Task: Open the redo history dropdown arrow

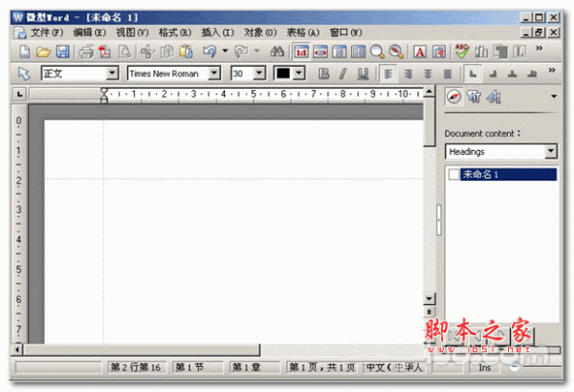Action: pyautogui.click(x=256, y=51)
